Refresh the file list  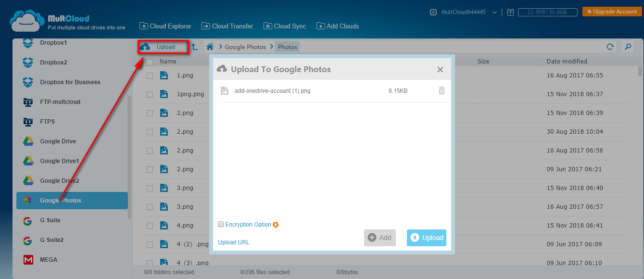click(610, 47)
